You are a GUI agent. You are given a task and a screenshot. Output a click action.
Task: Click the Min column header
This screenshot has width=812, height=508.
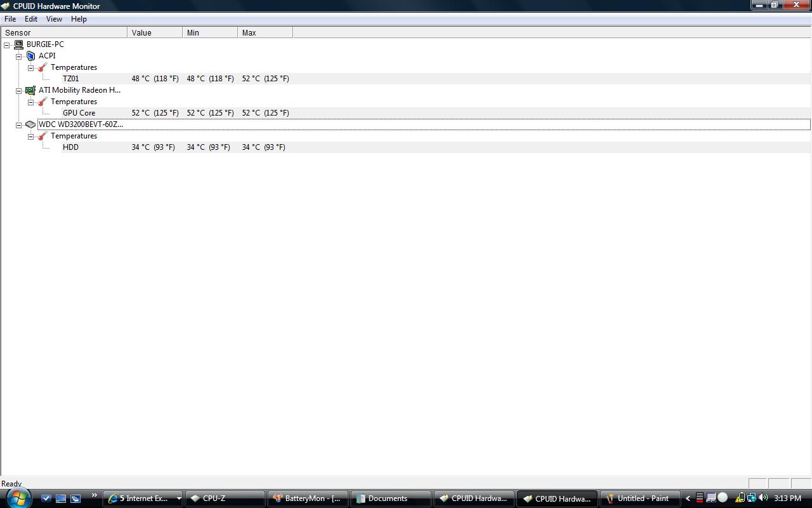(x=210, y=32)
